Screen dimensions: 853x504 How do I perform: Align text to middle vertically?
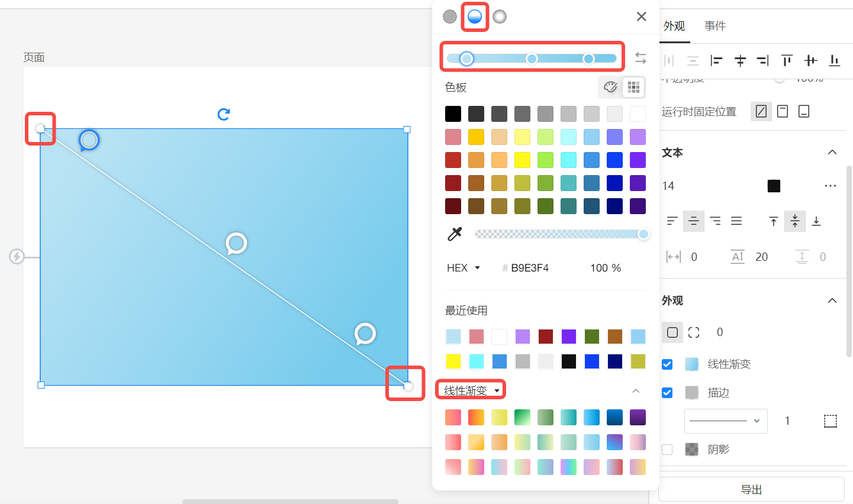795,221
